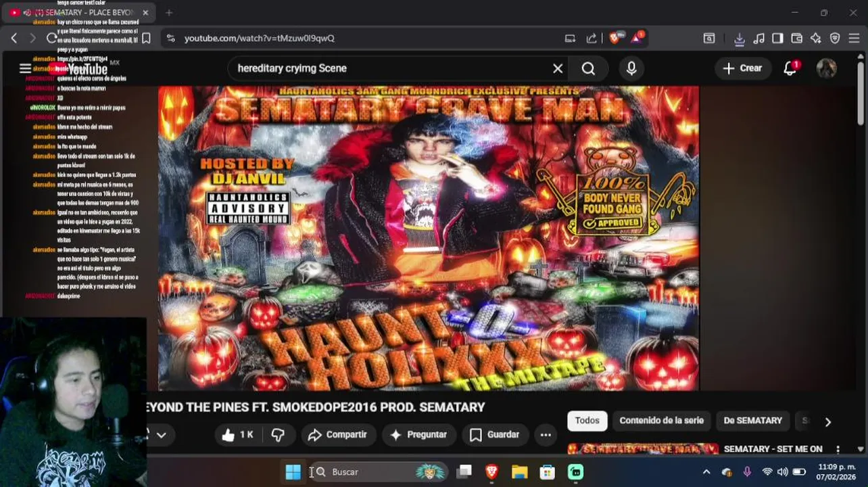Open the Windows Start menu
This screenshot has height=487, width=868.
point(293,472)
